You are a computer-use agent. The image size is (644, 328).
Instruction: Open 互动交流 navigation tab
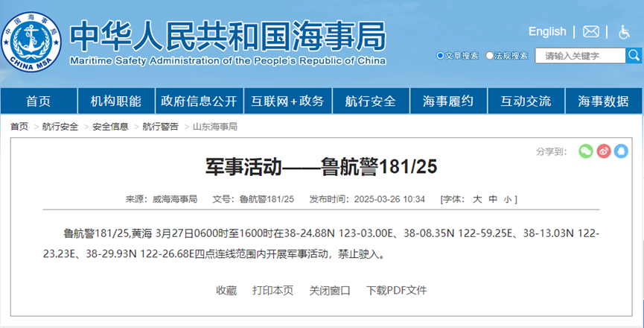(526, 101)
